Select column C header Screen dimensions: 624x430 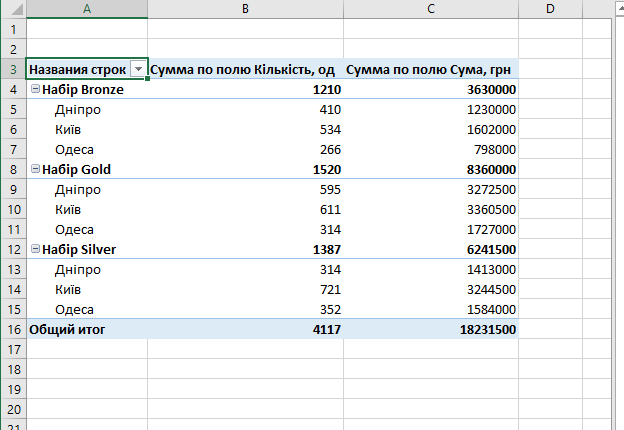point(431,9)
